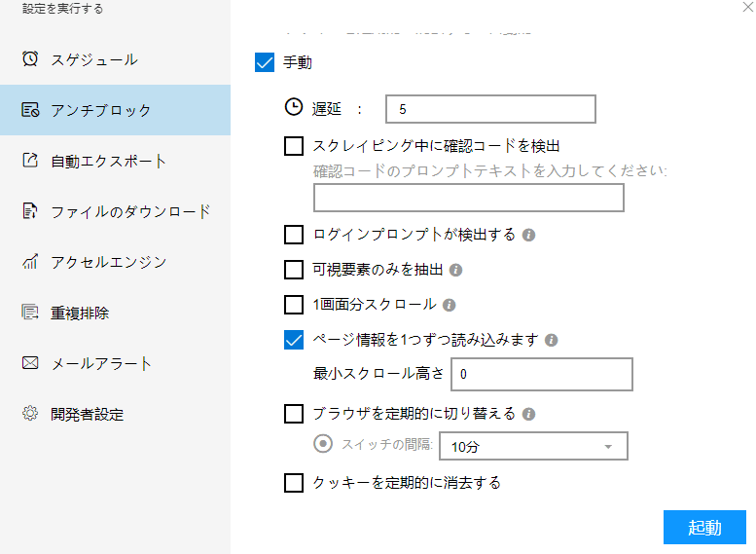The height and width of the screenshot is (554, 756).
Task: Enable スクレイピング中に確認コードを検出 checkbox
Action: (294, 147)
